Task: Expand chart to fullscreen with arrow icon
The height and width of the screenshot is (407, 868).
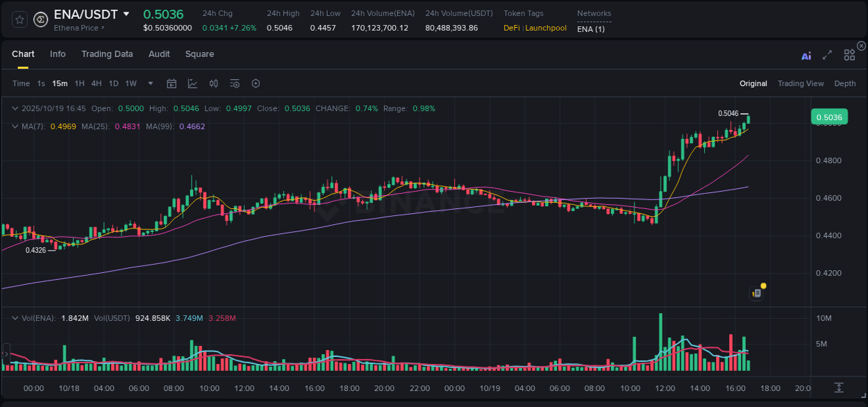Action: pyautogui.click(x=827, y=54)
